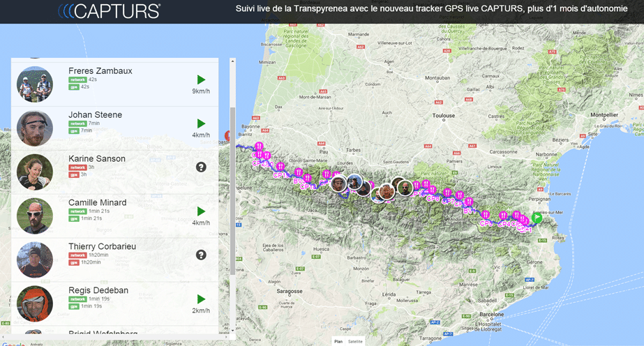Click Regis Dedeban's green play arrow

201,299
